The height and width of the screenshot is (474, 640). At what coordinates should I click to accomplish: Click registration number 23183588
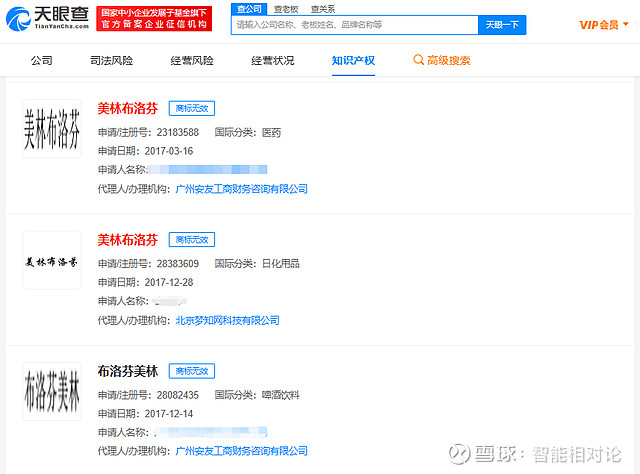(x=178, y=132)
